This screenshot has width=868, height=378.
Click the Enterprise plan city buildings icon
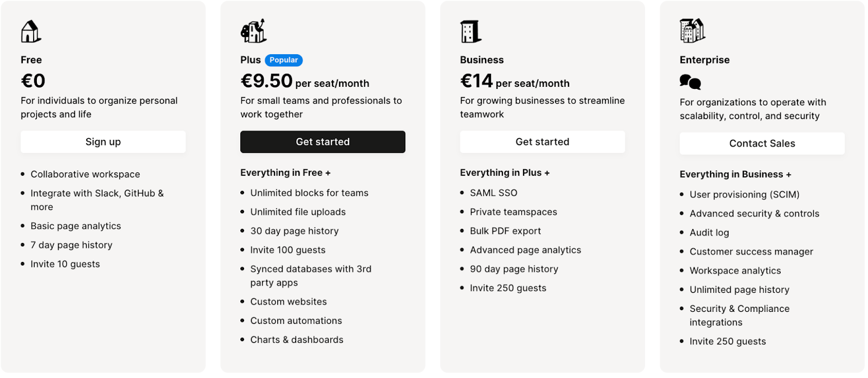pos(692,30)
